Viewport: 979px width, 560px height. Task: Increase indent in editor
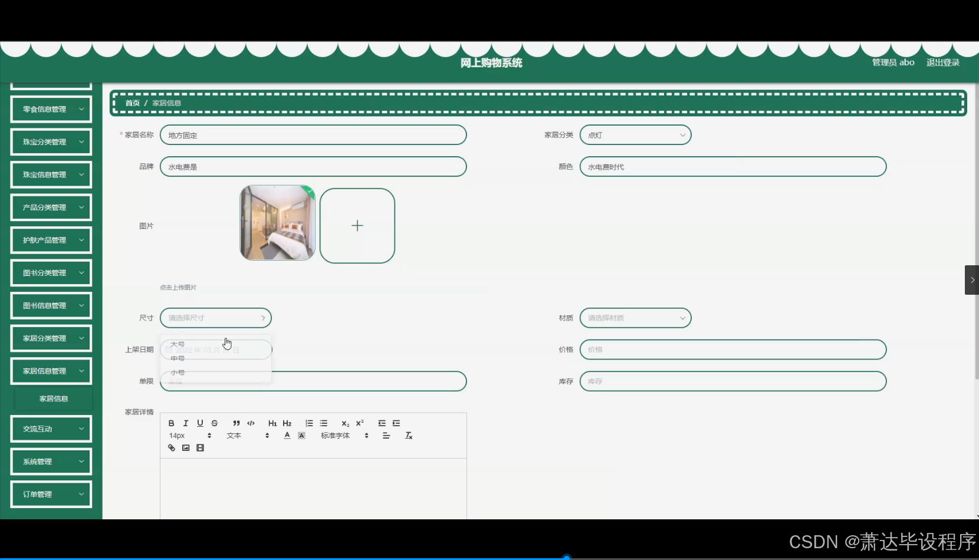click(x=396, y=423)
